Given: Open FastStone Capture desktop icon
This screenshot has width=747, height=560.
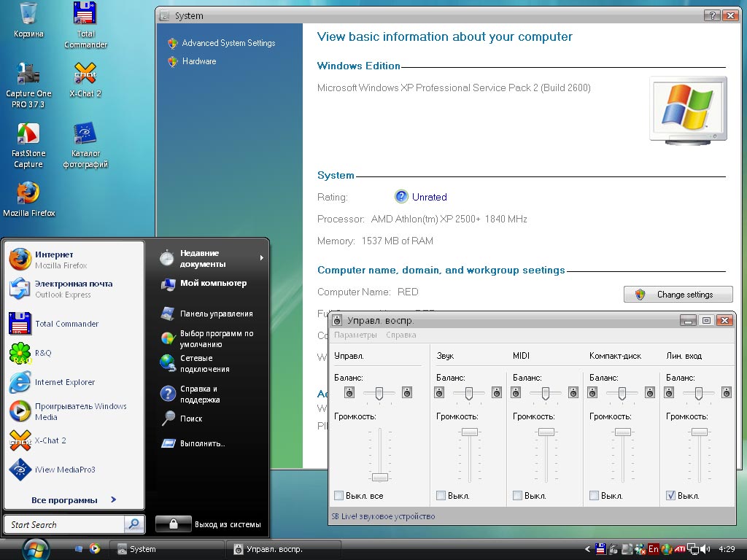Looking at the screenshot, I should pyautogui.click(x=28, y=146).
